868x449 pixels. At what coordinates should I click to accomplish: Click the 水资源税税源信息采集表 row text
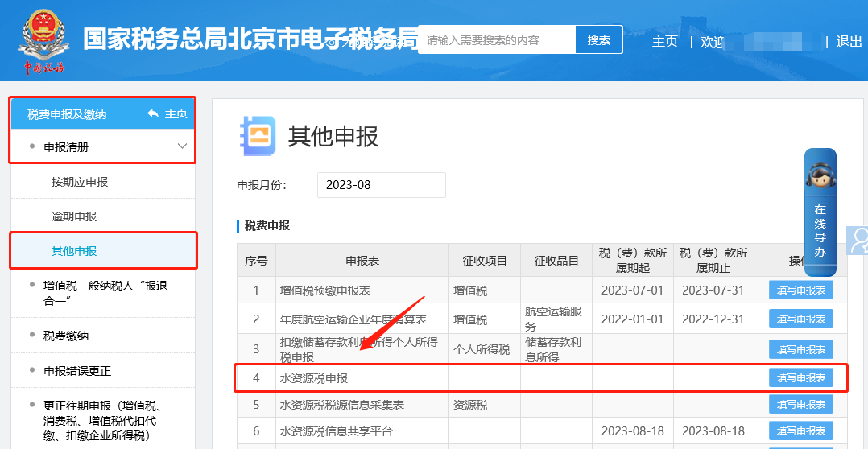coord(342,405)
